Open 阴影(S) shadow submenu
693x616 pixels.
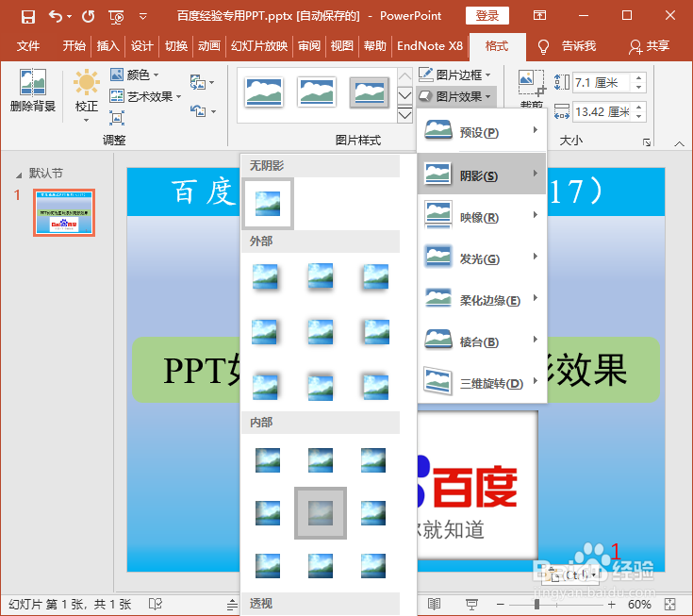482,174
